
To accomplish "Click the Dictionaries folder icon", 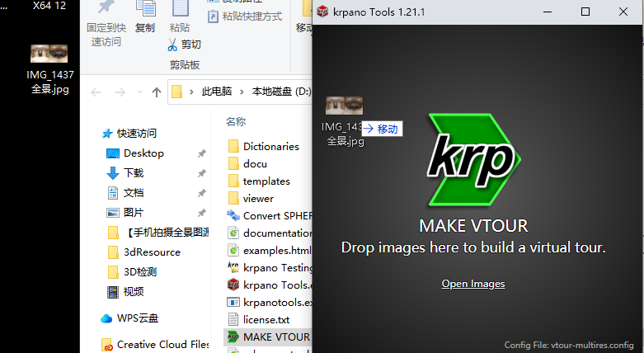I will point(233,146).
